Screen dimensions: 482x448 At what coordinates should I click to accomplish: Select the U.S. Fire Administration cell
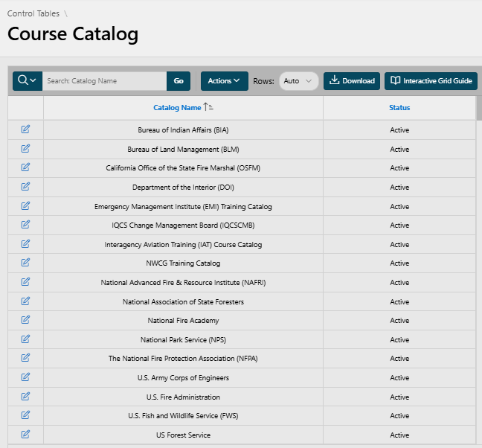(x=183, y=397)
